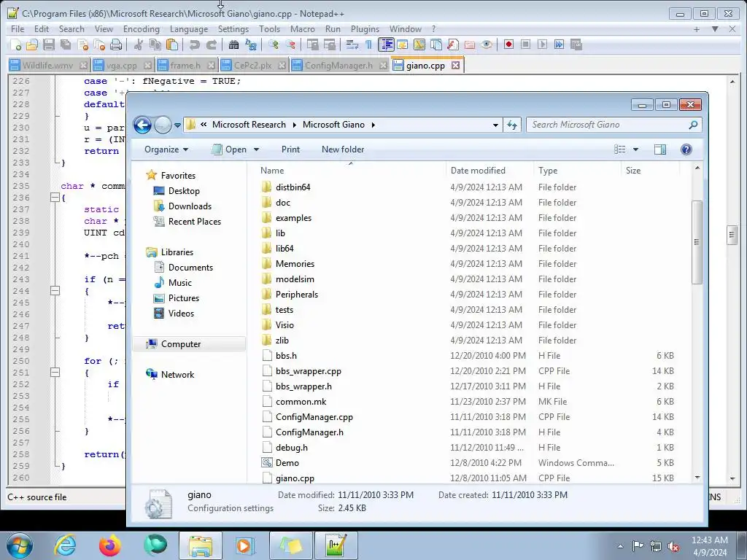Image resolution: width=747 pixels, height=560 pixels.
Task: Click the Cut scissors icon in Notepad++
Action: (138, 44)
